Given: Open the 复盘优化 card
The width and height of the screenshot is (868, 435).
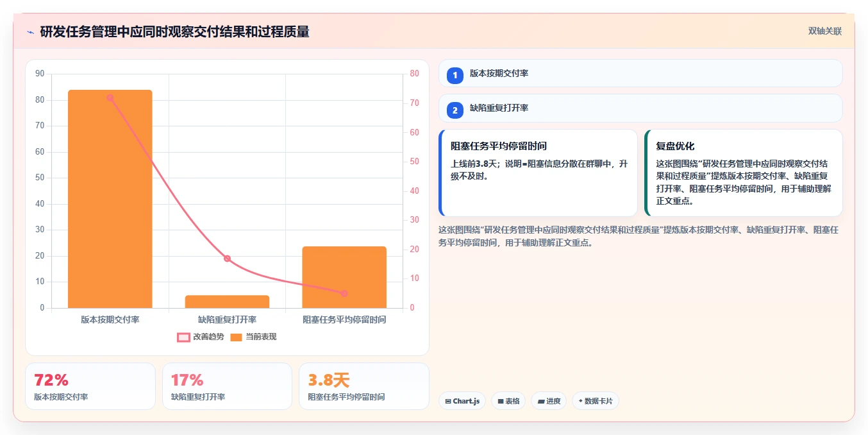Looking at the screenshot, I should [x=743, y=173].
